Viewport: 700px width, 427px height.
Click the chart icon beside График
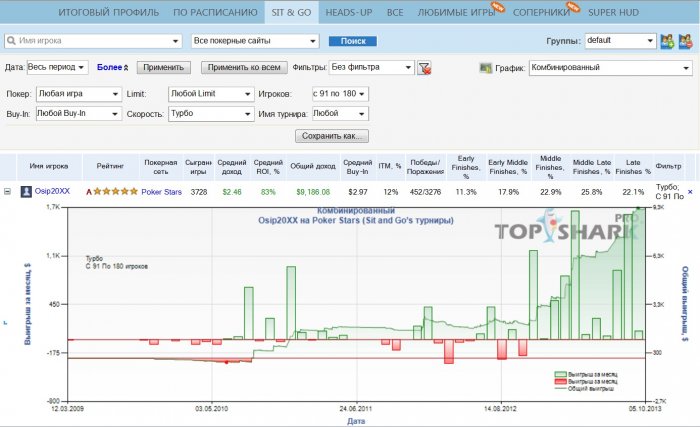coord(487,68)
